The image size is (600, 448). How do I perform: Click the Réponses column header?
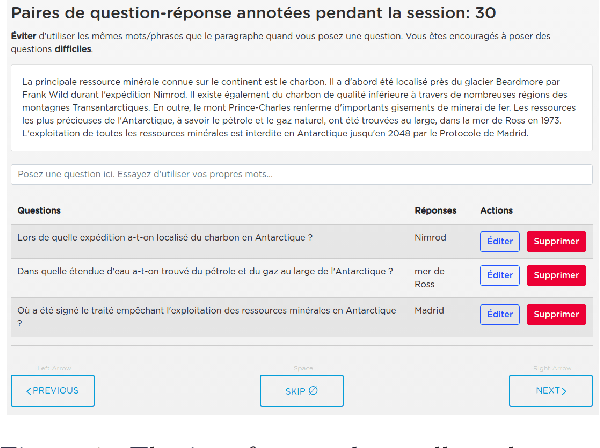(435, 211)
